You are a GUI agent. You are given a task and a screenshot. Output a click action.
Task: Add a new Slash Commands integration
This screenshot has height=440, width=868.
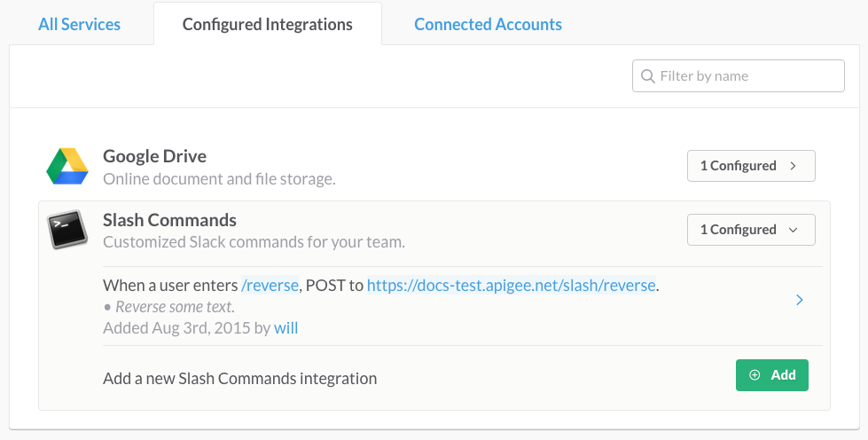point(771,375)
